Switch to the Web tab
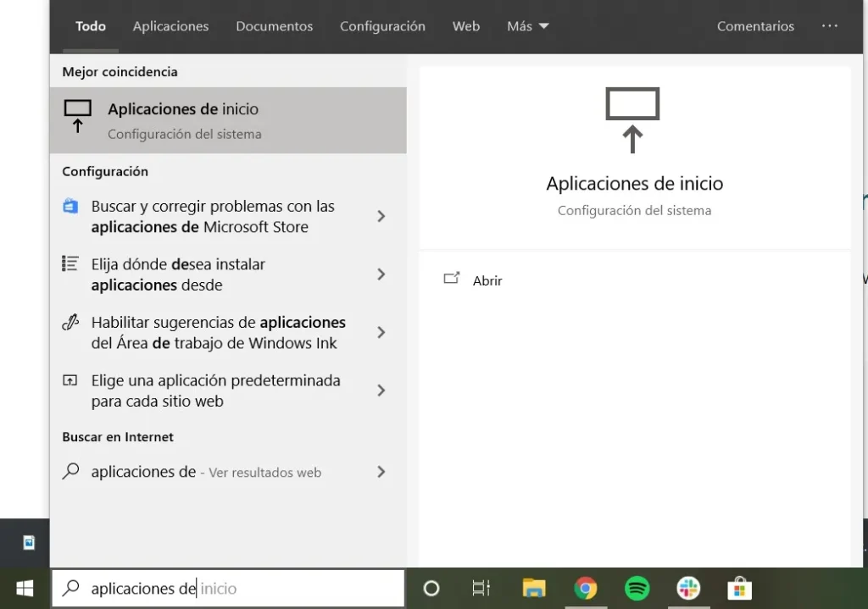The height and width of the screenshot is (609, 868). click(x=466, y=26)
